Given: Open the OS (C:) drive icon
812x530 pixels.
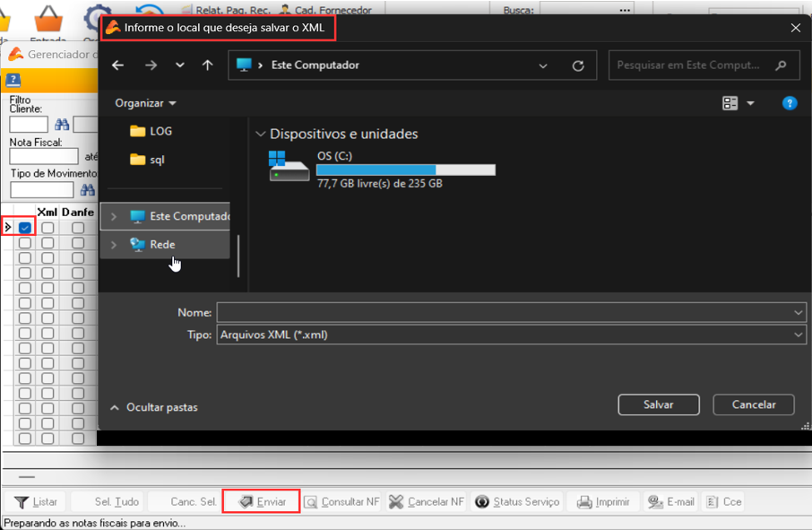Looking at the screenshot, I should (289, 166).
